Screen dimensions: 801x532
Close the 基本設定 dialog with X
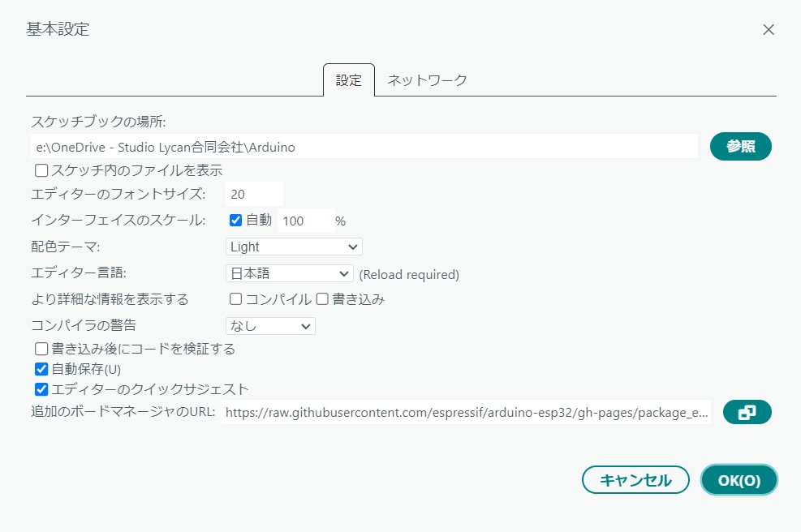(768, 30)
